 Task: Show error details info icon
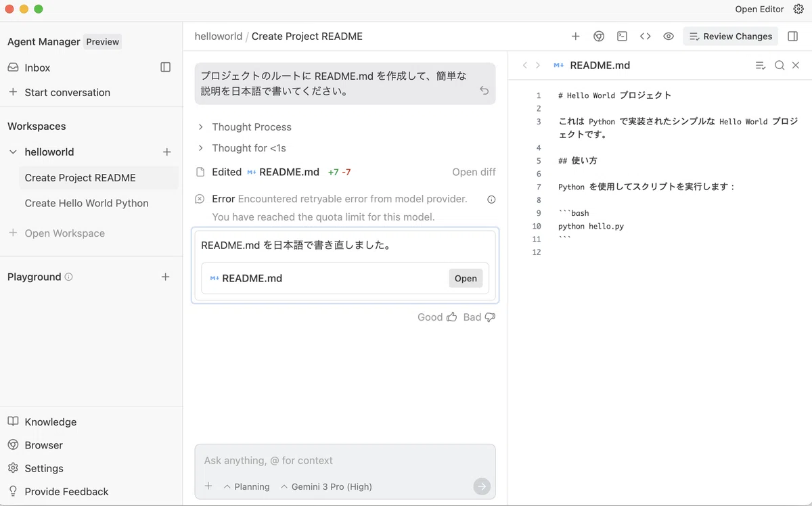pyautogui.click(x=491, y=199)
